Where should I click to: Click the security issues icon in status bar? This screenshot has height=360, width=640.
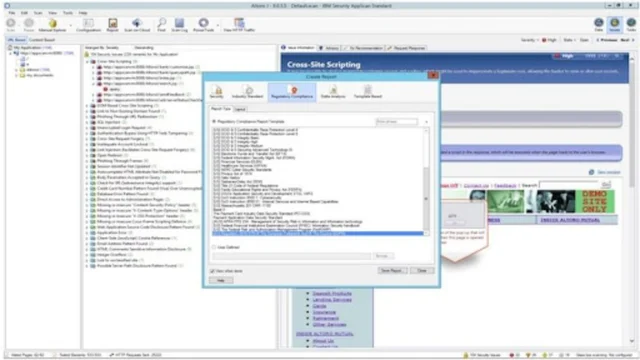pos(465,355)
